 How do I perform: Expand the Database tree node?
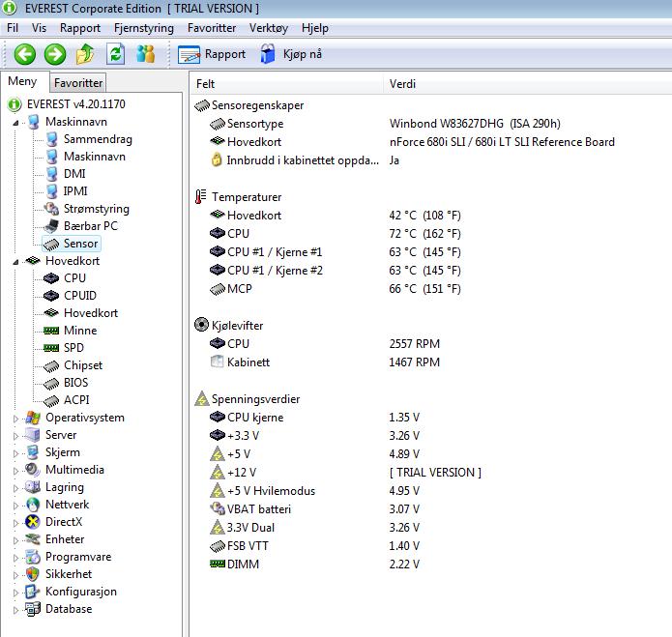click(15, 610)
